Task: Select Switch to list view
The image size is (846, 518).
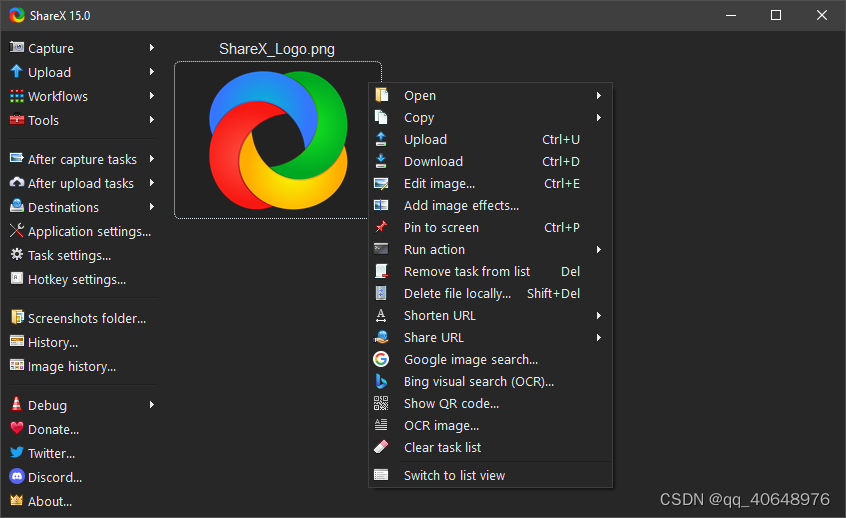Action: coord(490,475)
